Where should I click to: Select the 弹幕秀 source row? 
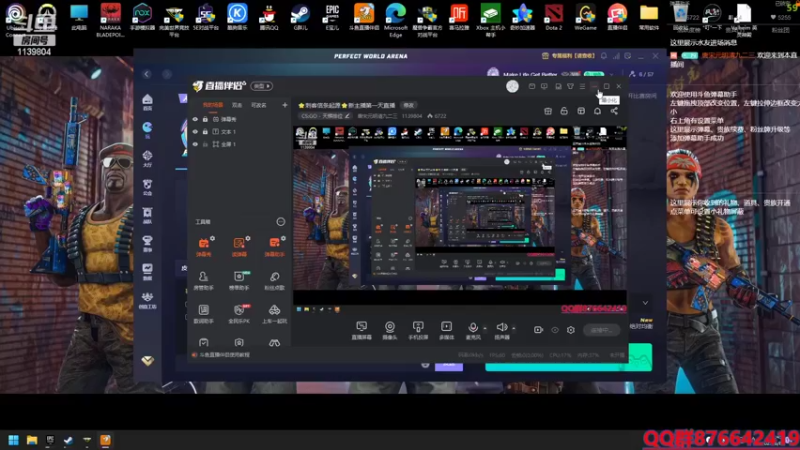(x=239, y=119)
